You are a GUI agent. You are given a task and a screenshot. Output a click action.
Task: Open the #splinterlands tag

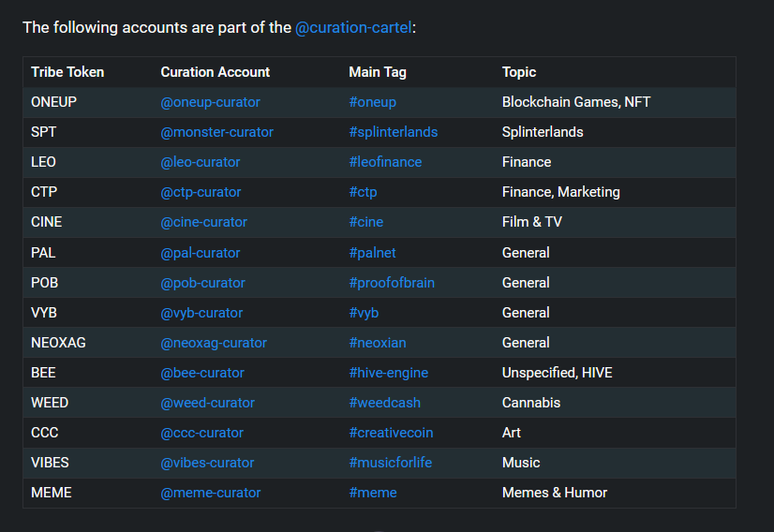point(394,132)
